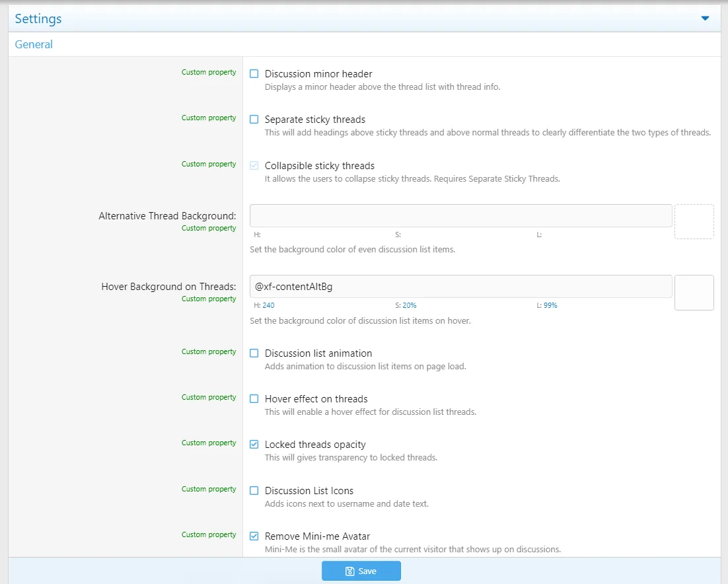This screenshot has width=728, height=584.
Task: Click the Save button
Action: (x=361, y=571)
